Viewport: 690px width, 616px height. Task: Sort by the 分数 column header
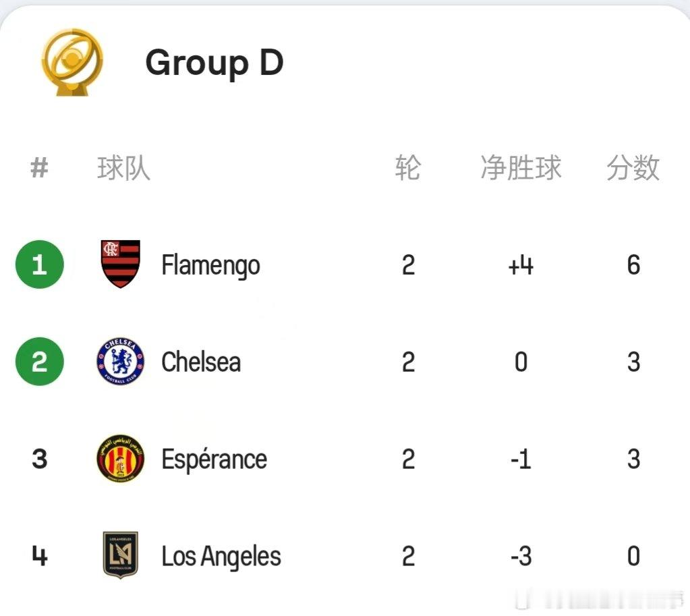tap(633, 168)
